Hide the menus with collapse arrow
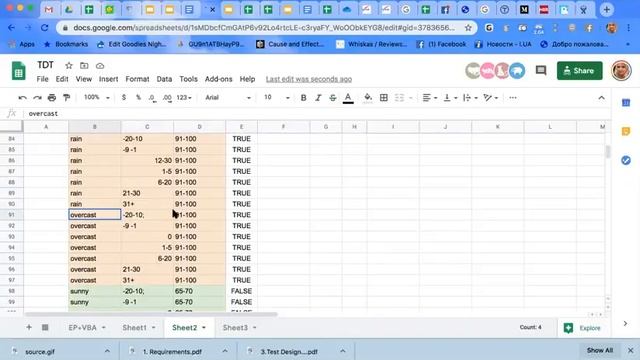This screenshot has width=640, height=360. [x=601, y=98]
